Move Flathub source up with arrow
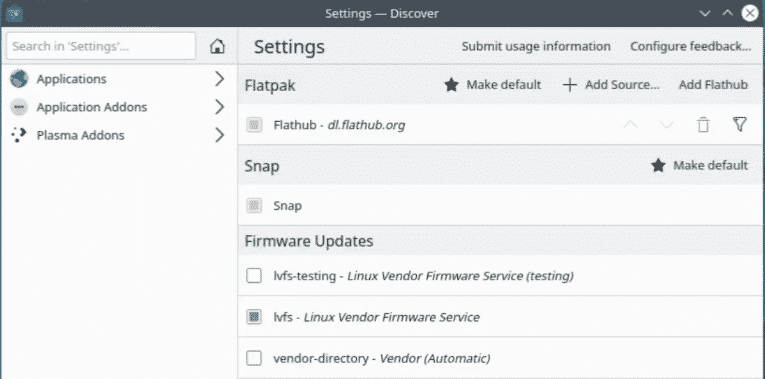Viewport: 765px width, 379px height. 630,125
